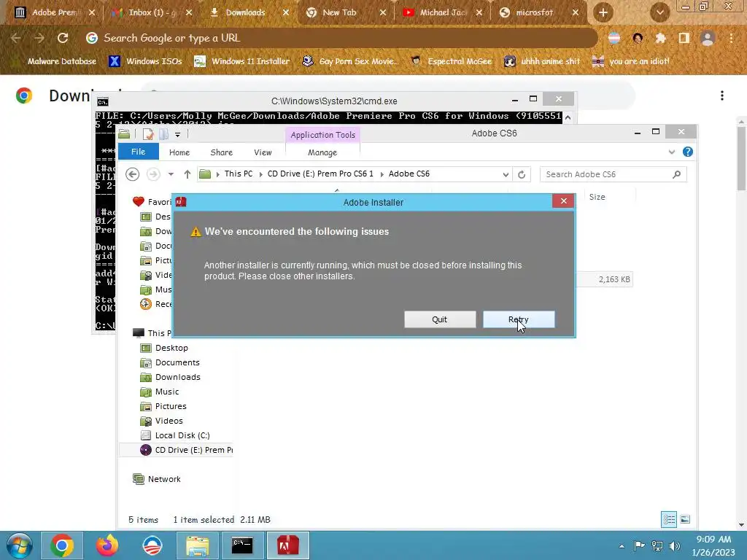This screenshot has height=560, width=747.
Task: Switch to large icons view in Explorer
Action: (685, 519)
